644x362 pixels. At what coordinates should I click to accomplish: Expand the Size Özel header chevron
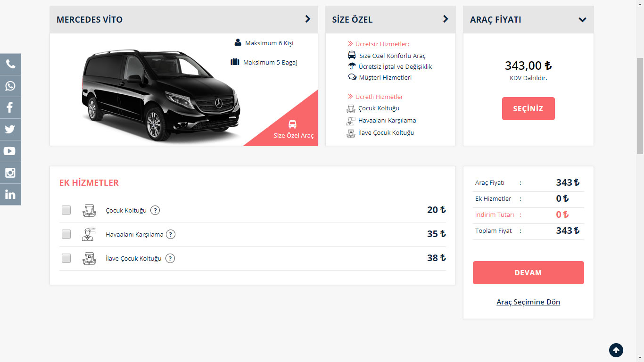point(446,19)
